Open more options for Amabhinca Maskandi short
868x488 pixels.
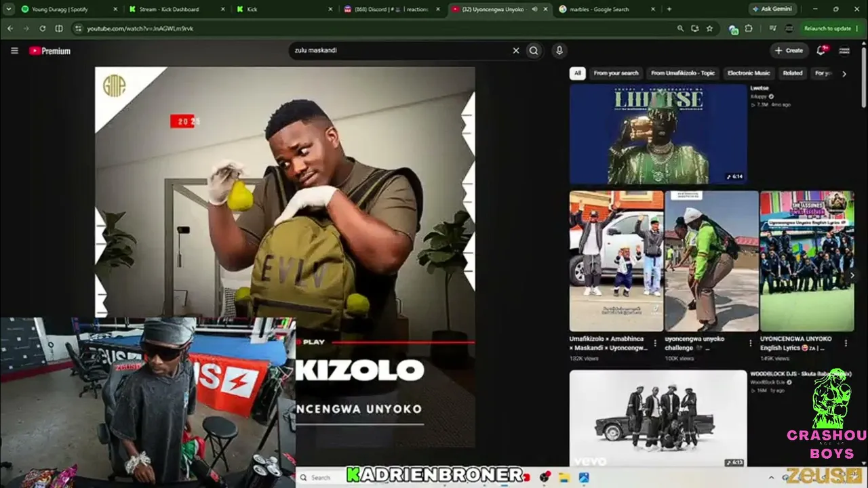click(655, 343)
